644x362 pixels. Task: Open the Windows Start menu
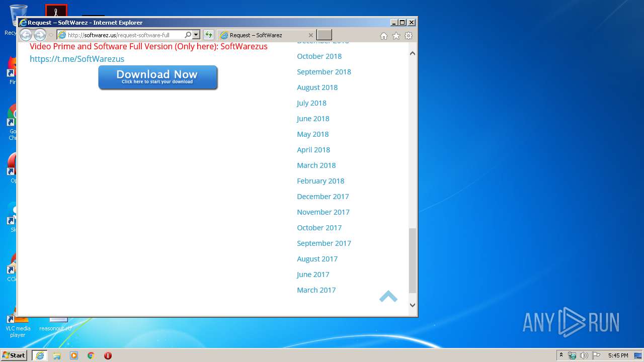click(14, 355)
